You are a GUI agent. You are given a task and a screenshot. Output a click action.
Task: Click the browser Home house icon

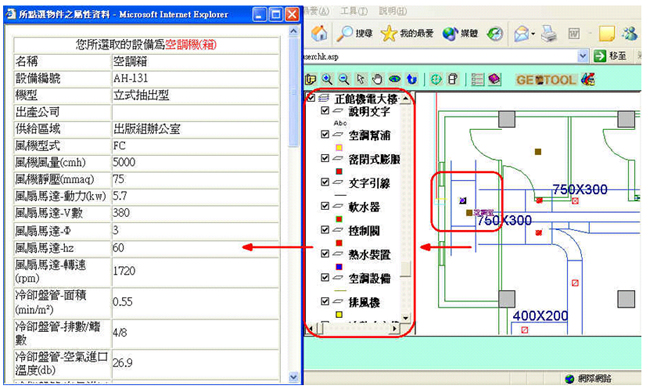click(x=319, y=33)
